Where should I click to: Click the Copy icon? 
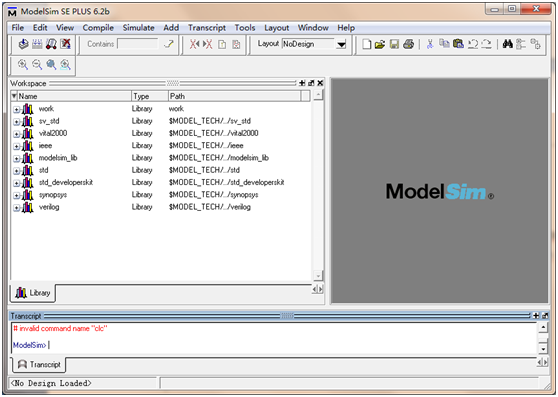[444, 43]
